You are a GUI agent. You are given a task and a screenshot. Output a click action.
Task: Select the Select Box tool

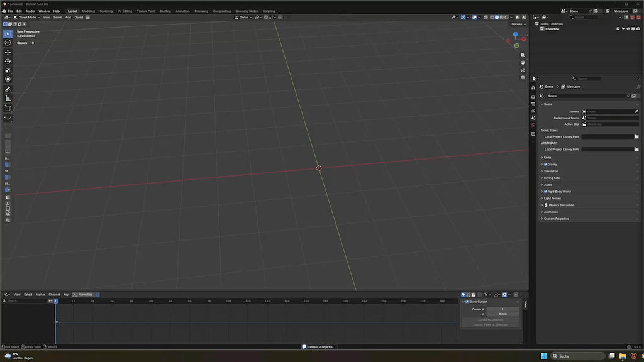(8, 34)
